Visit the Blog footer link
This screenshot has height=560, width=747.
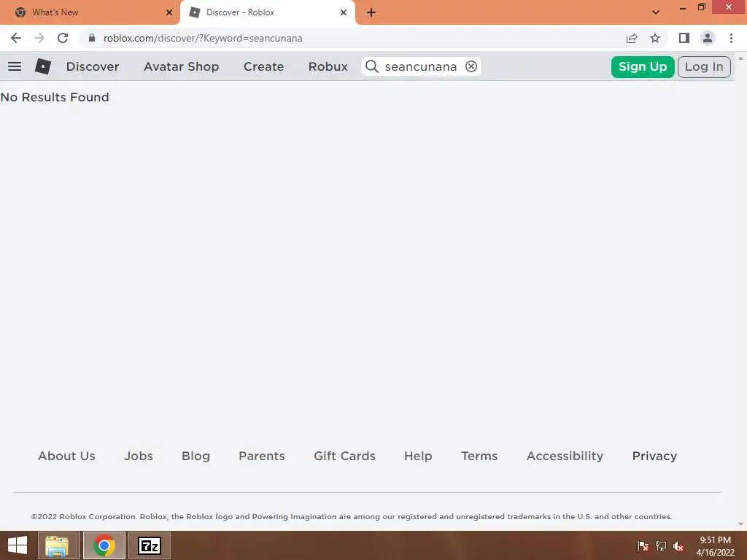196,456
